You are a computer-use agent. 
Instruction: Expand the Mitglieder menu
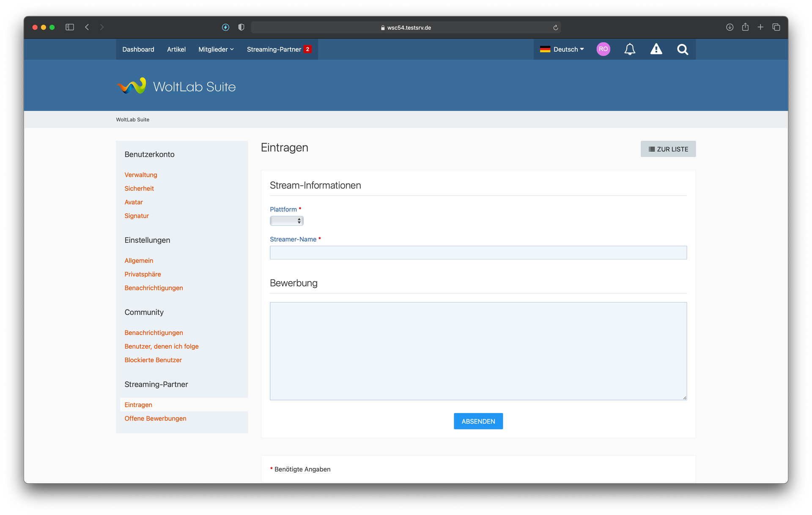click(216, 50)
